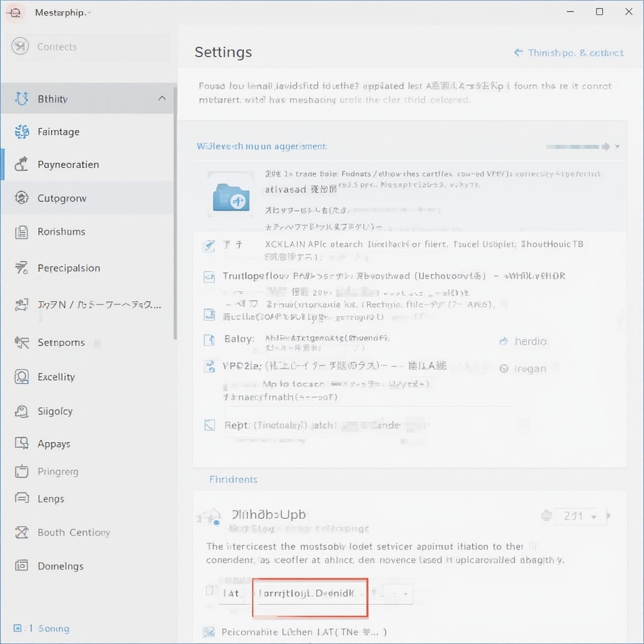Click the Payneoratien pen icon
Screen dimensions: 644x644
click(x=21, y=164)
